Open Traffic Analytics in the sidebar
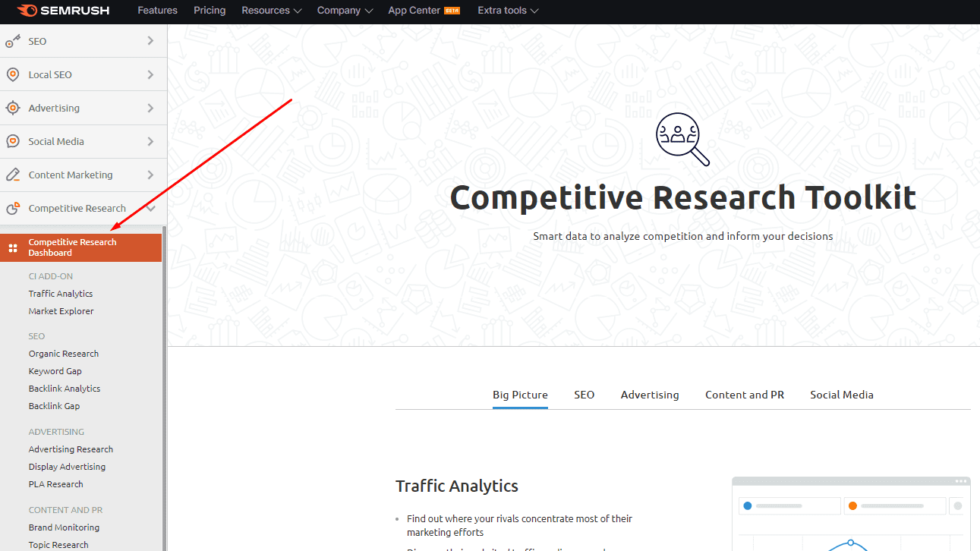 [x=61, y=294]
